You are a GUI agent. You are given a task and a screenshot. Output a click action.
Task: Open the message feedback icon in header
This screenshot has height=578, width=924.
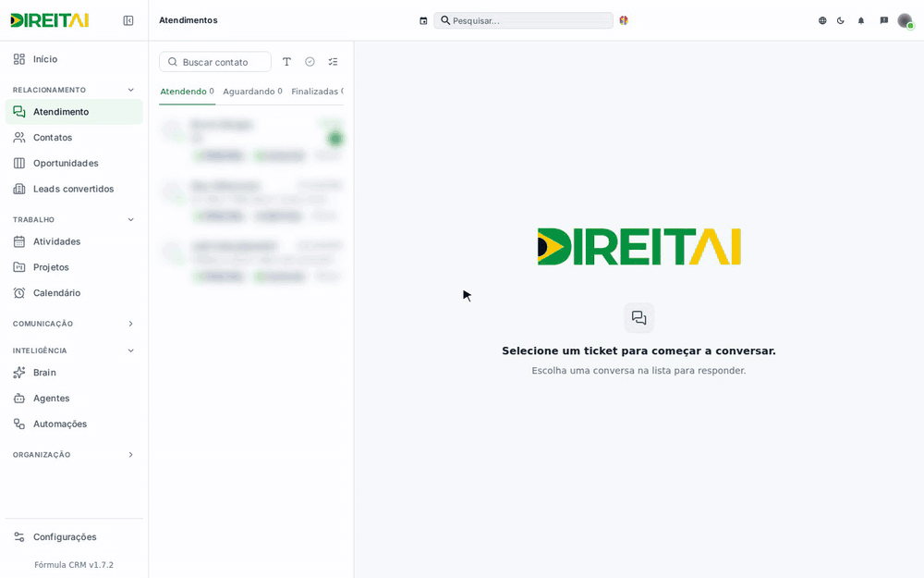[884, 20]
